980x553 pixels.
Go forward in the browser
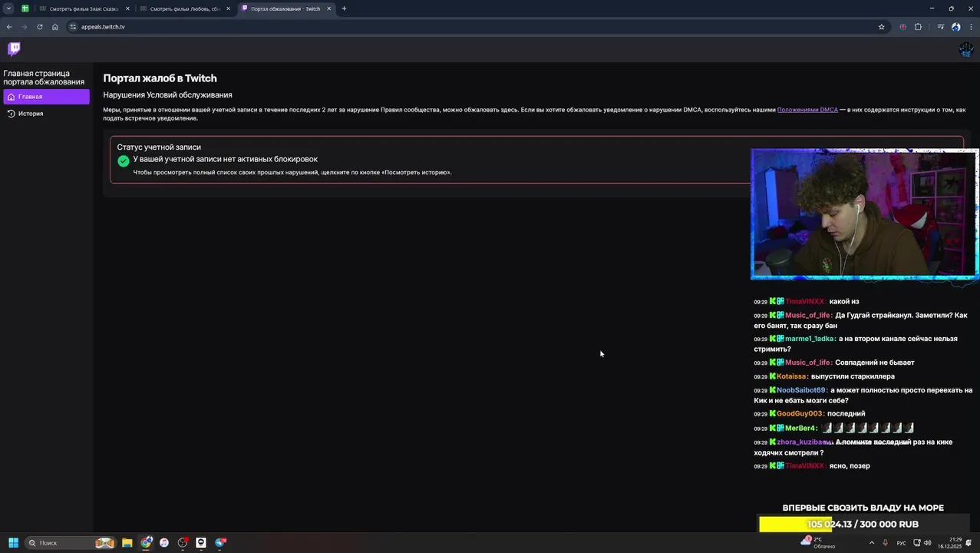coord(25,27)
